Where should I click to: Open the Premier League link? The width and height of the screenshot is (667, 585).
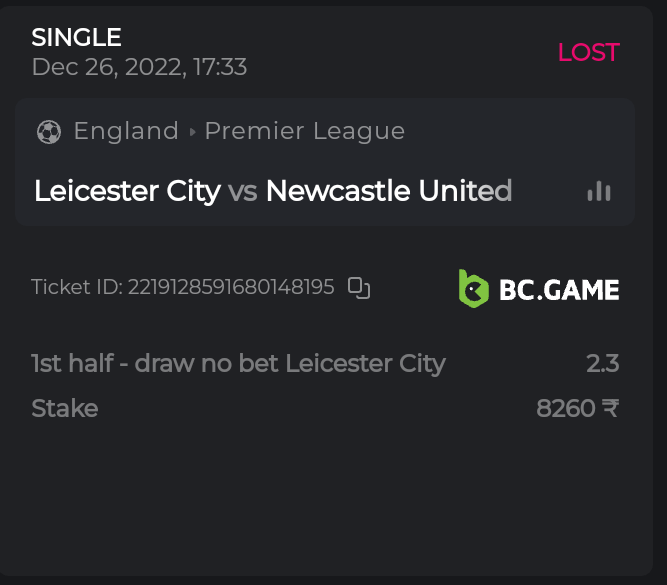[x=305, y=131]
